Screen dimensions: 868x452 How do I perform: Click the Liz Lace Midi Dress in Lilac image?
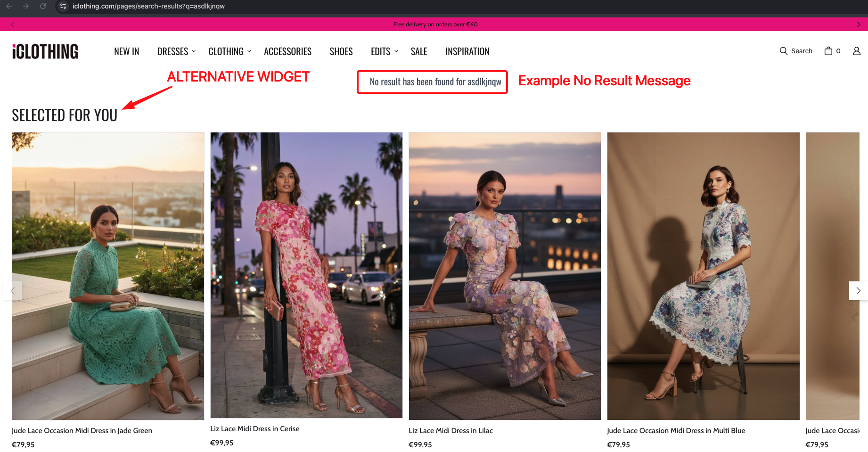505,276
